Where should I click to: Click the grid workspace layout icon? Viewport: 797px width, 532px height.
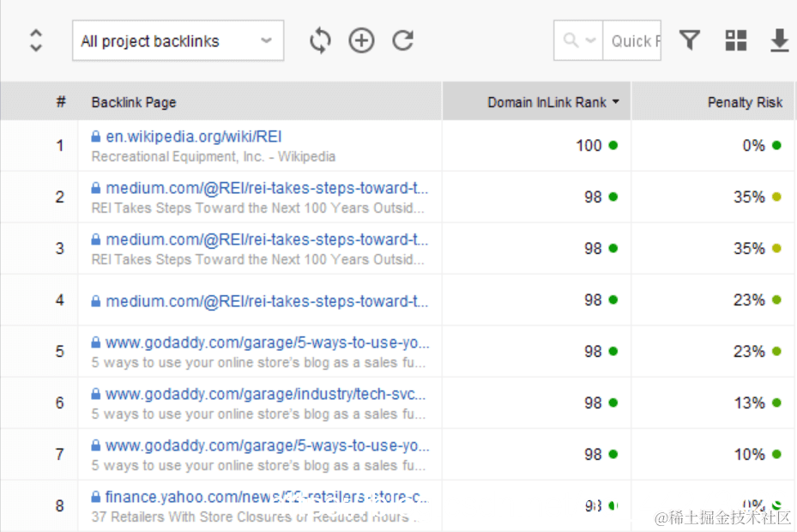[x=736, y=40]
